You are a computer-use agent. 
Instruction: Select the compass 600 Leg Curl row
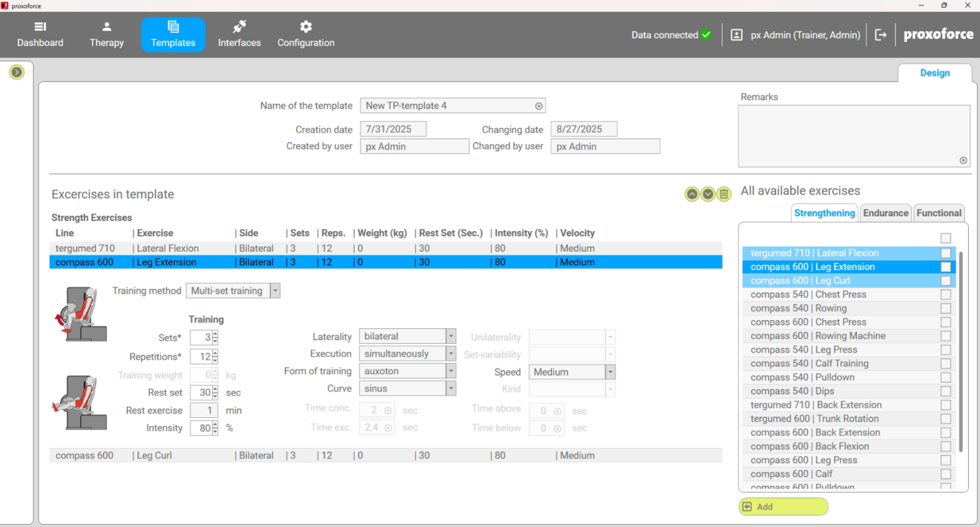385,455
